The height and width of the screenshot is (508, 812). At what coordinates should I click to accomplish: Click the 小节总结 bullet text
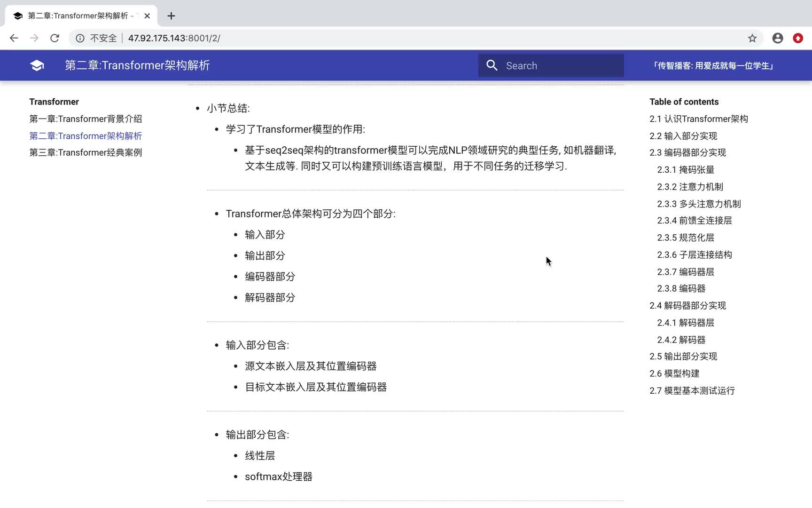click(x=228, y=108)
